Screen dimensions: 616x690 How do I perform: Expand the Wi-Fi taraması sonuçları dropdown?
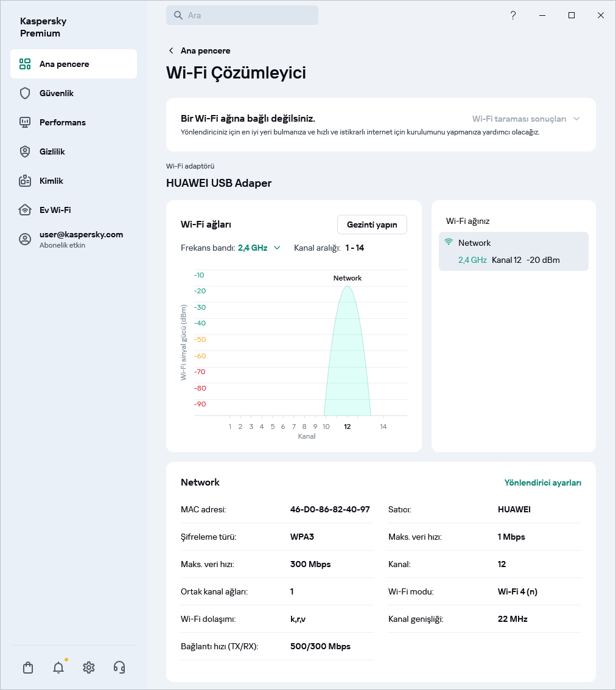click(x=526, y=119)
